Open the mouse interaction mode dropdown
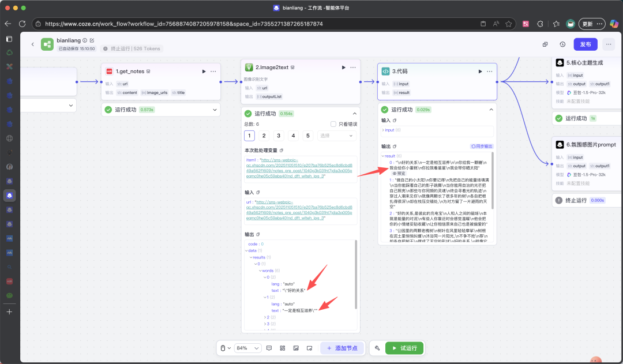The image size is (623, 364). coord(226,348)
